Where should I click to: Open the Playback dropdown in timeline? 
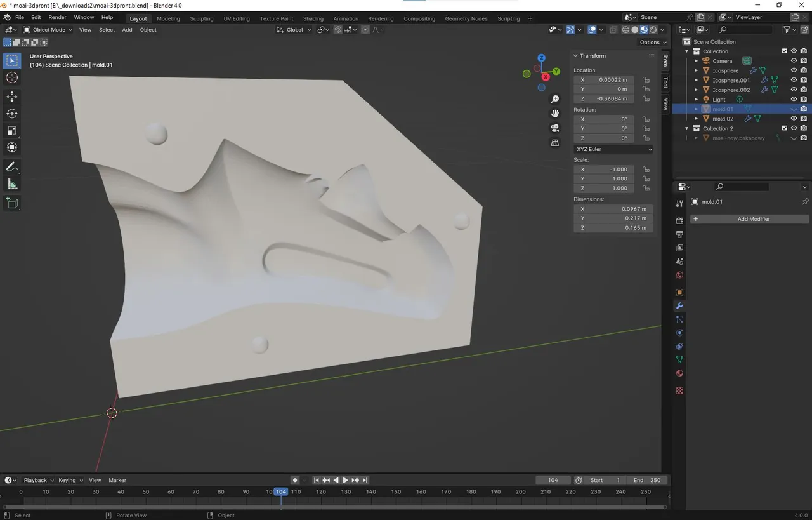(x=38, y=480)
